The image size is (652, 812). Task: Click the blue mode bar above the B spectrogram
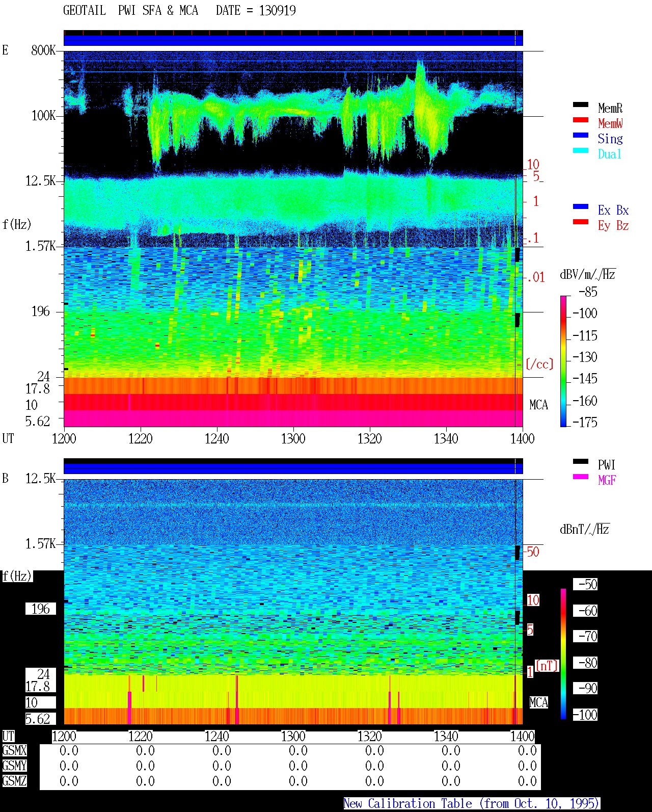coord(293,468)
